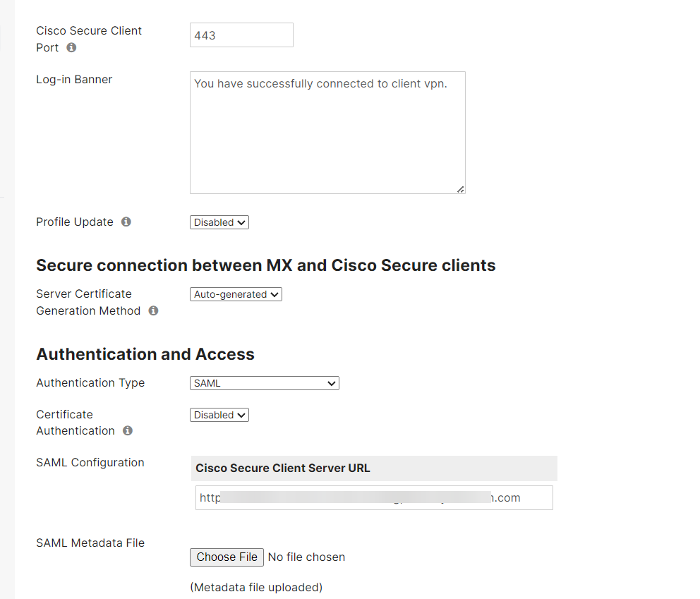Screen dimensions: 700x599
Task: Click the Log-in Banner resize handle
Action: 461,189
